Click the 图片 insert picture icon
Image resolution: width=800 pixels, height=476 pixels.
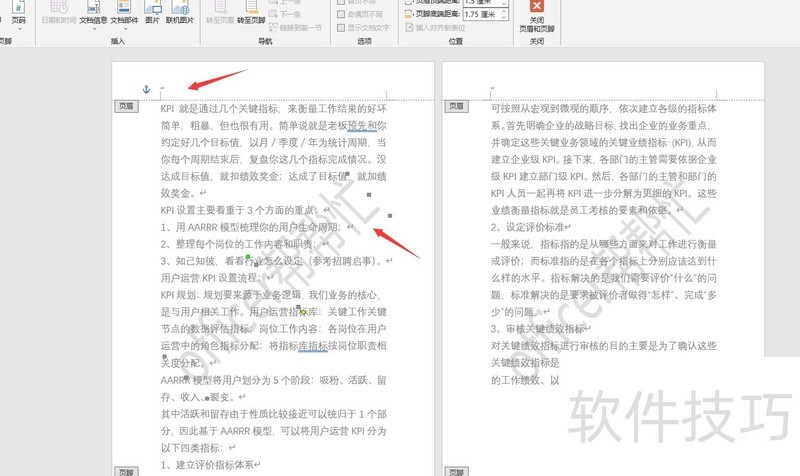coord(152,12)
